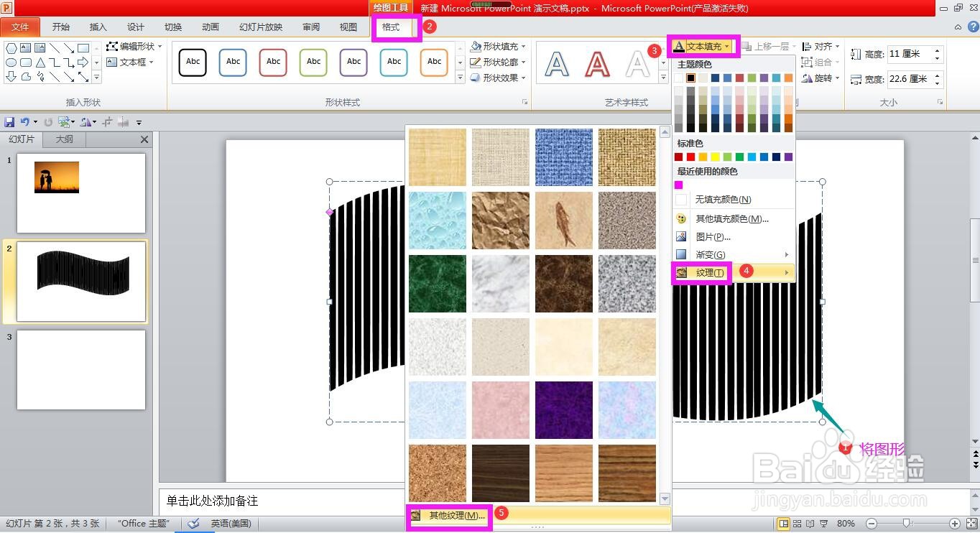Viewport: 980px width, 533px height.
Task: Select the down arrow shape
Action: [11, 77]
